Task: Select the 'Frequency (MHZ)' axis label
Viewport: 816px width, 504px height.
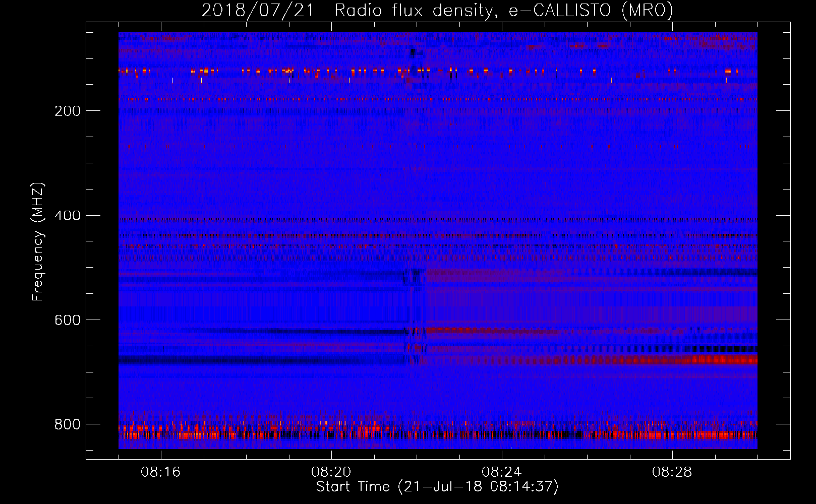Action: click(38, 242)
